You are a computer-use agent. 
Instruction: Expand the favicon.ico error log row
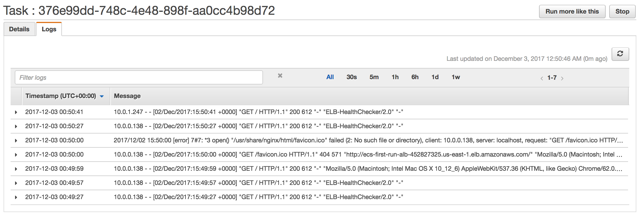click(x=16, y=141)
